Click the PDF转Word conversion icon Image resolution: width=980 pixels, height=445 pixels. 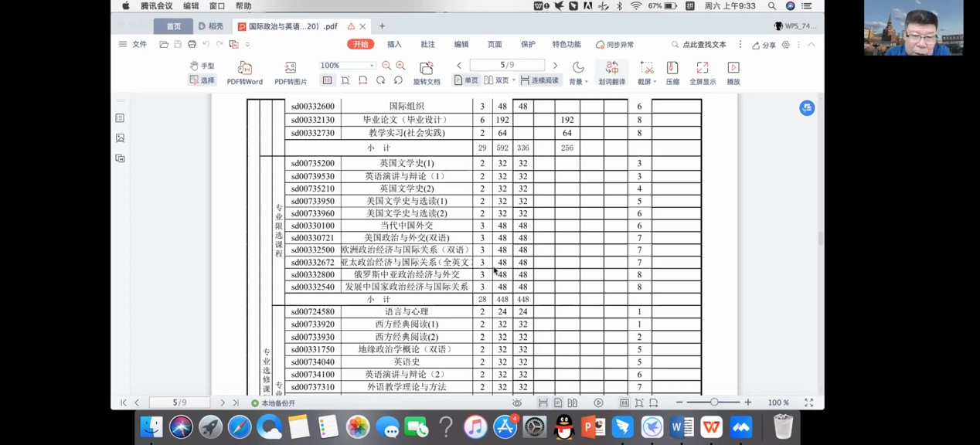(244, 69)
